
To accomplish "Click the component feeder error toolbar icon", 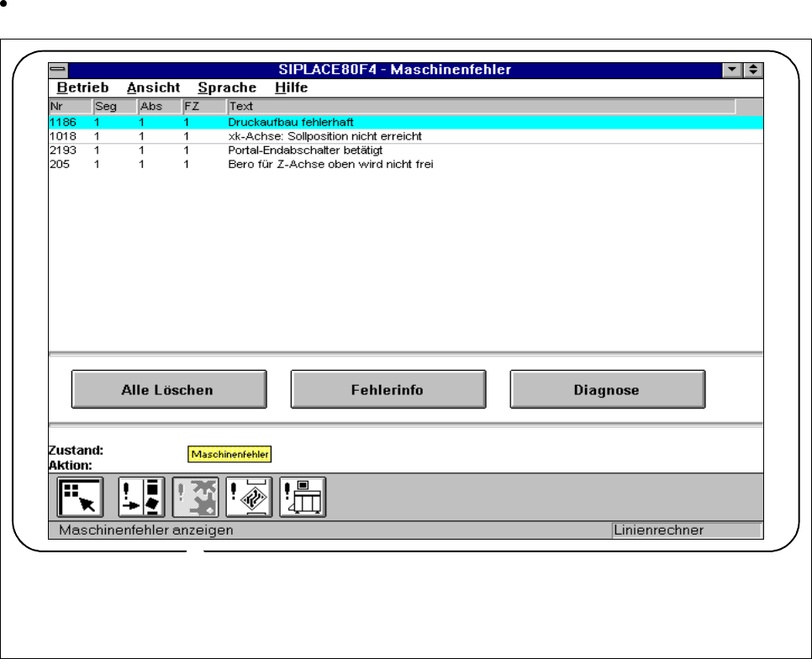I will (141, 498).
